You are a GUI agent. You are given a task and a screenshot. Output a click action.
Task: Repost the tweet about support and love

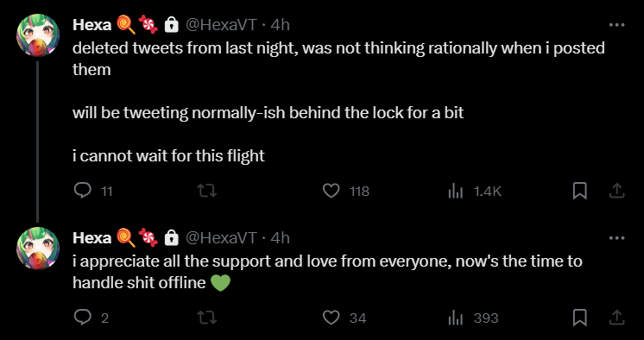click(x=207, y=318)
